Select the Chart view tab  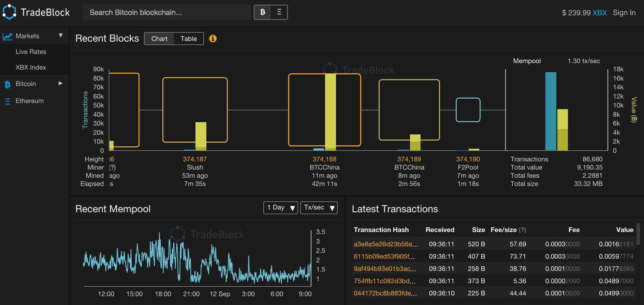[x=159, y=39]
